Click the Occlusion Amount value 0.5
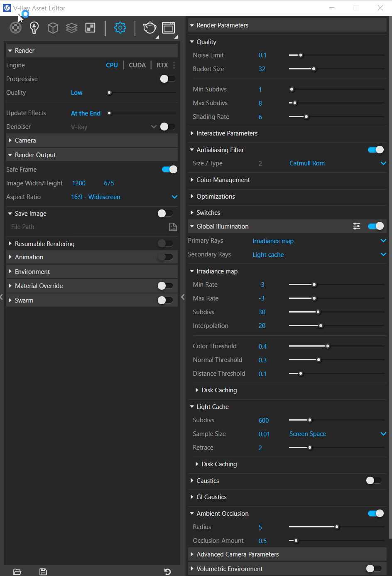 (262, 541)
